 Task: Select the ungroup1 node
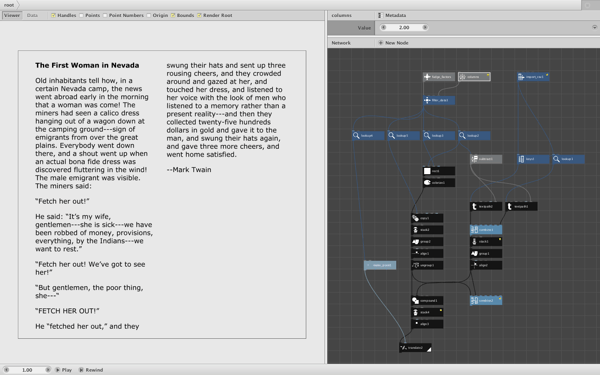point(427,265)
